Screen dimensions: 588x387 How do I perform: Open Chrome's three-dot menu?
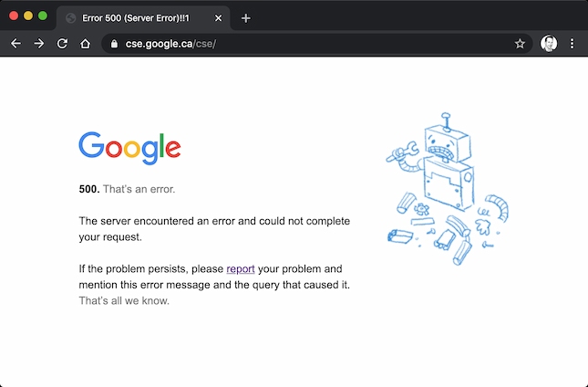click(572, 44)
